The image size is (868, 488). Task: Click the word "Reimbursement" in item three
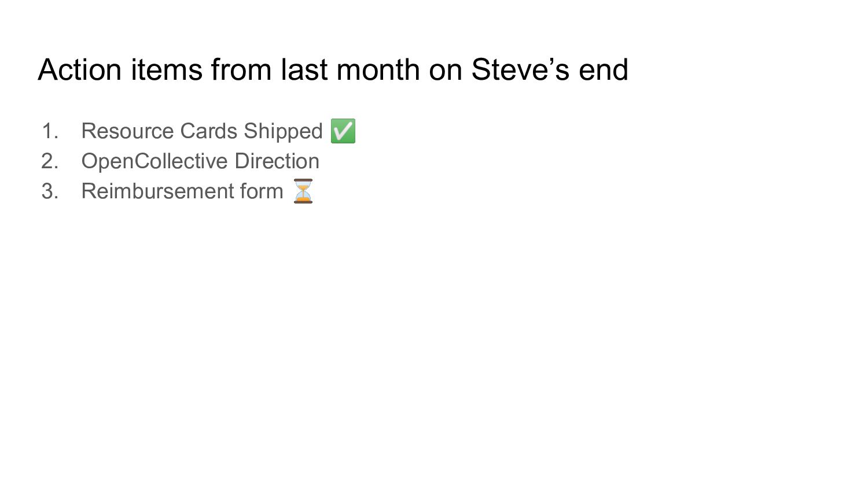pos(152,191)
